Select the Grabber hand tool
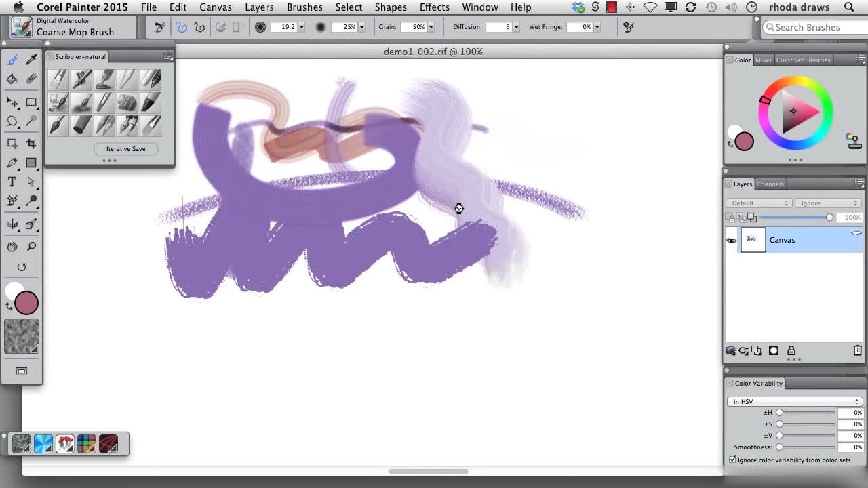 pyautogui.click(x=12, y=247)
